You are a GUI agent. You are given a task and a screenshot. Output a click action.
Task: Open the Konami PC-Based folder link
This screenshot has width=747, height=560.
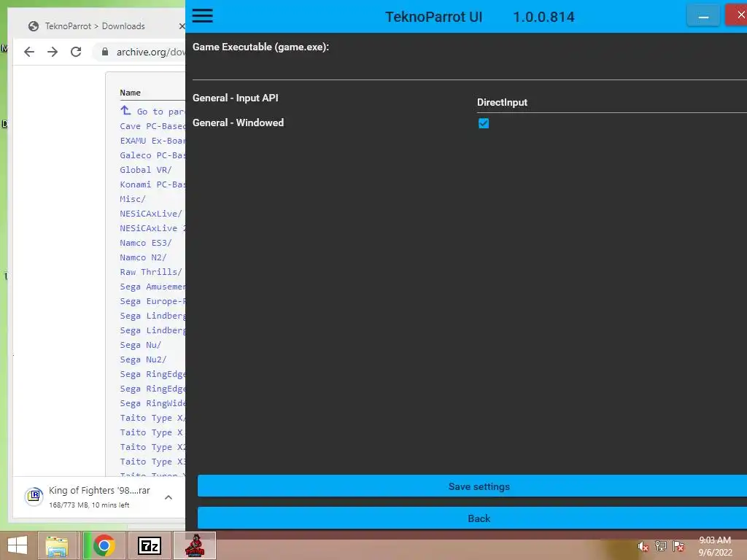pyautogui.click(x=152, y=184)
